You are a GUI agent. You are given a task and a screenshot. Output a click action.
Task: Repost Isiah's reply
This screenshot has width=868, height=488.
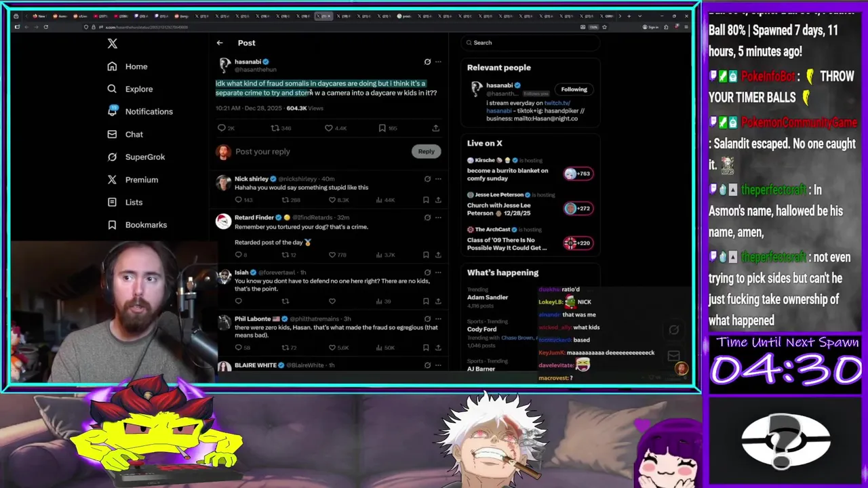[x=285, y=301]
